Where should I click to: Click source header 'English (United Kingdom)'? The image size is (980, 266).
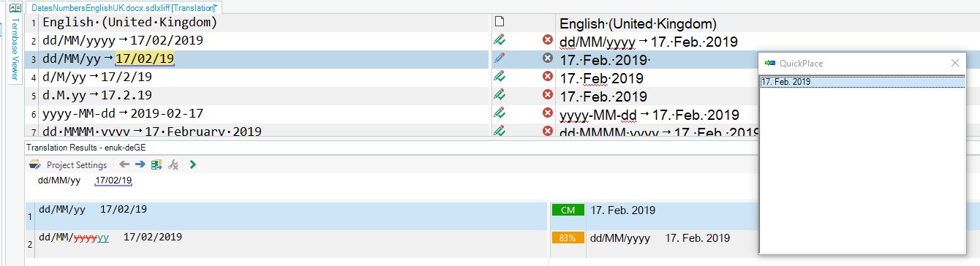tap(130, 23)
